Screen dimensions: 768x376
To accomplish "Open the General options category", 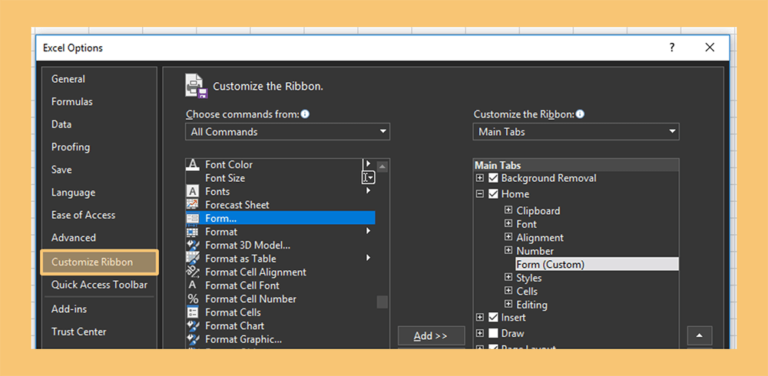I will 68,79.
